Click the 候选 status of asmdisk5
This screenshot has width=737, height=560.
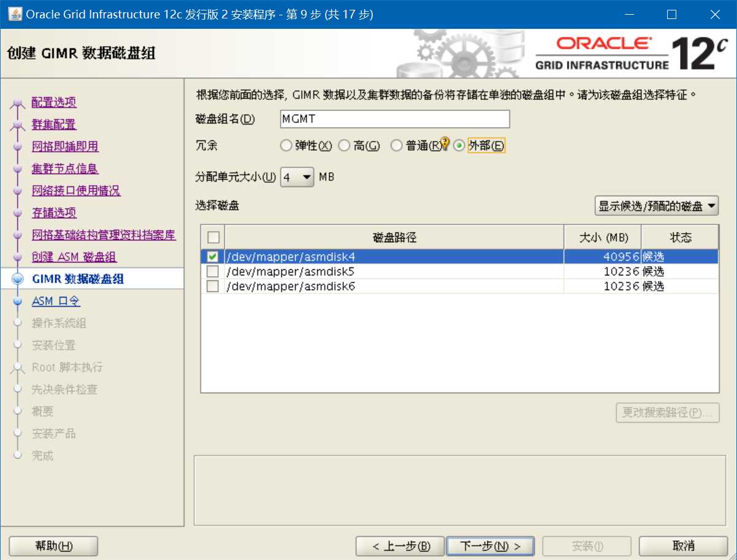(680, 271)
